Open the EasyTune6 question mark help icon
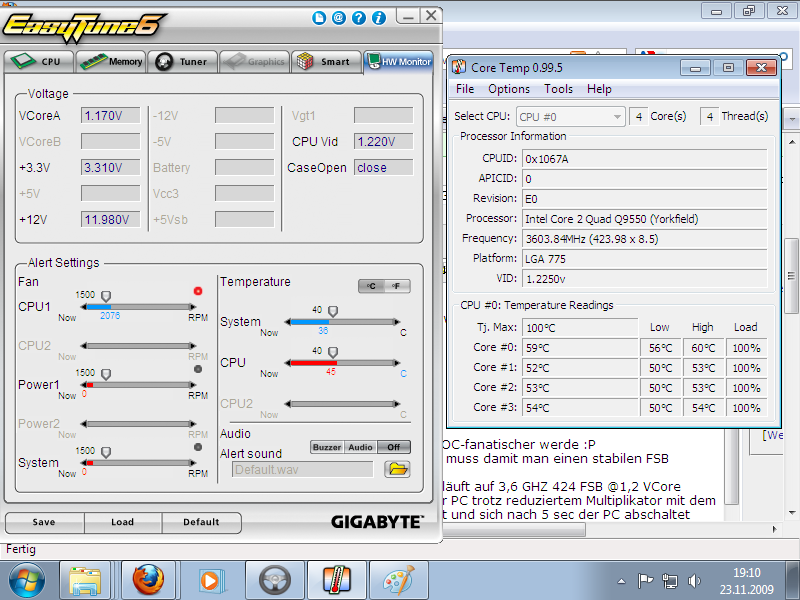The width and height of the screenshot is (800, 600). click(x=359, y=18)
